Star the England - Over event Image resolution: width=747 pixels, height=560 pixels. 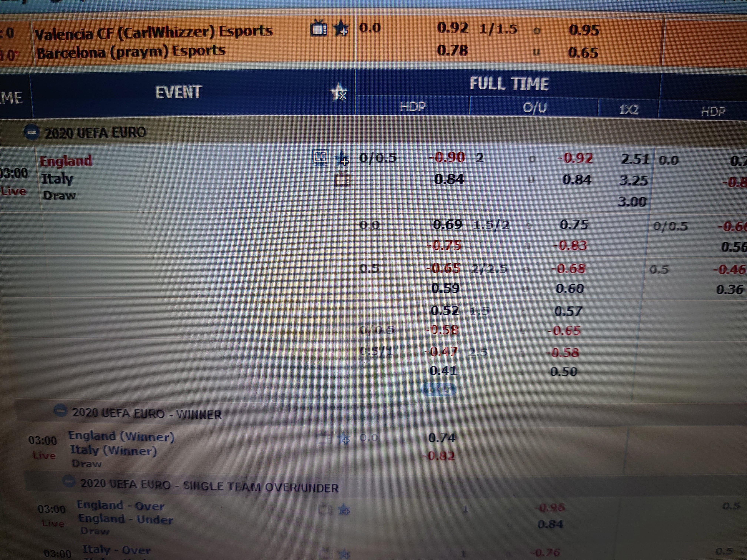tap(344, 509)
